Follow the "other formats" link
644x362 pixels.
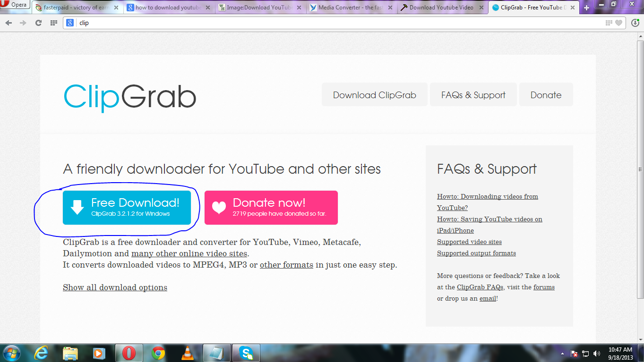pyautogui.click(x=286, y=265)
